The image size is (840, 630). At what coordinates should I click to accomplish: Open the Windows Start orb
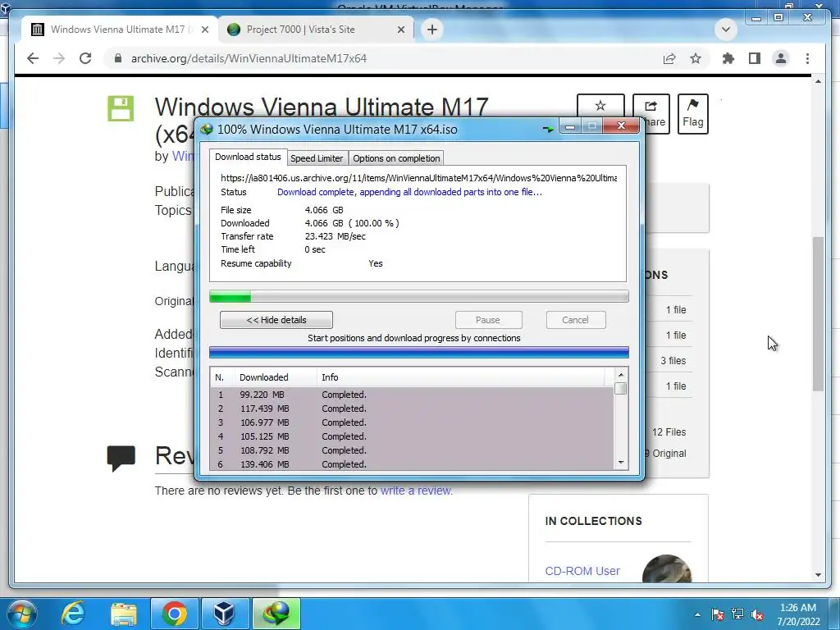click(21, 614)
